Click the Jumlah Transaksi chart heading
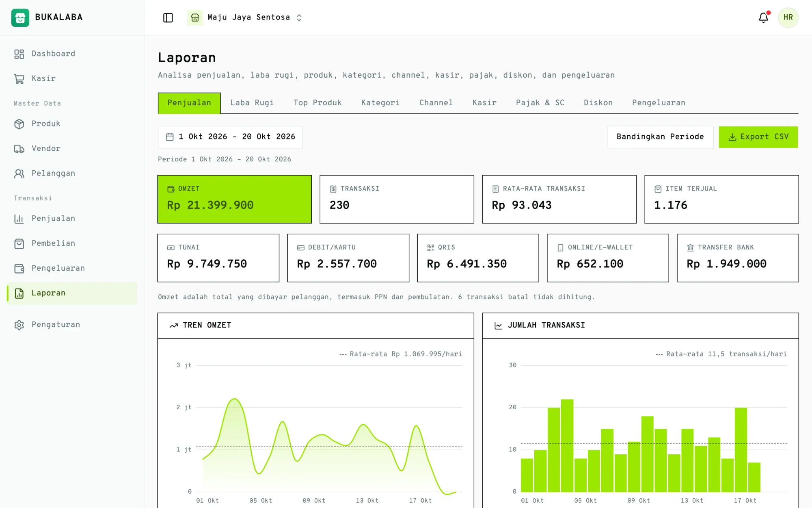The image size is (812, 508). [546, 325]
